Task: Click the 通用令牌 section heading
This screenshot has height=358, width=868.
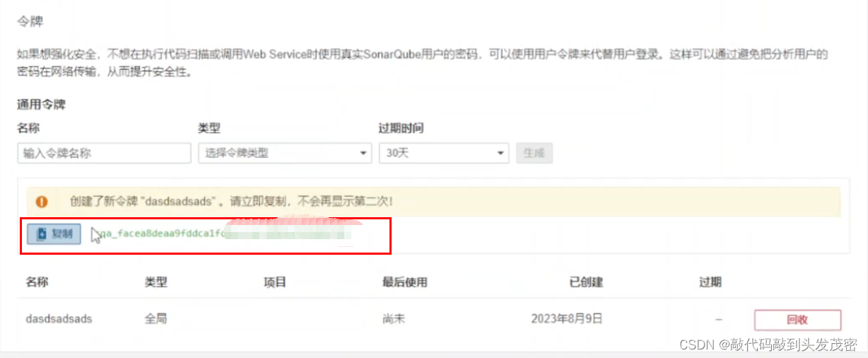Action: pos(41,105)
